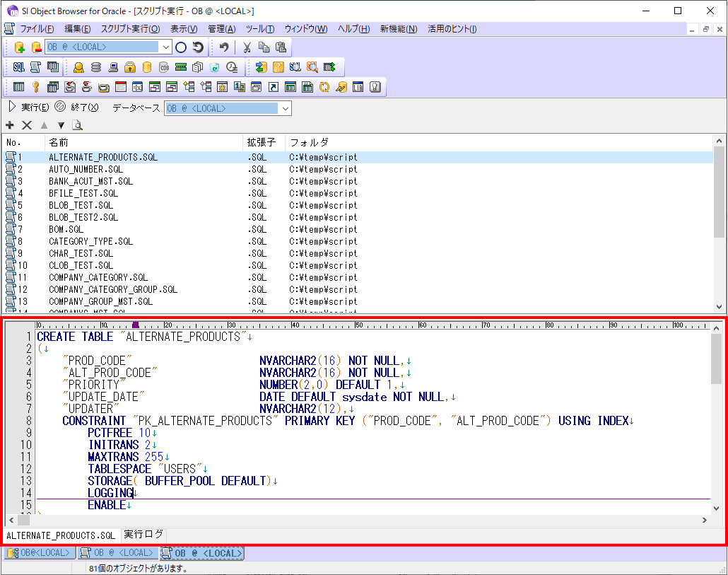Click the cut icon on the toolbar
Screen dimensions: 728x575
(x=245, y=47)
